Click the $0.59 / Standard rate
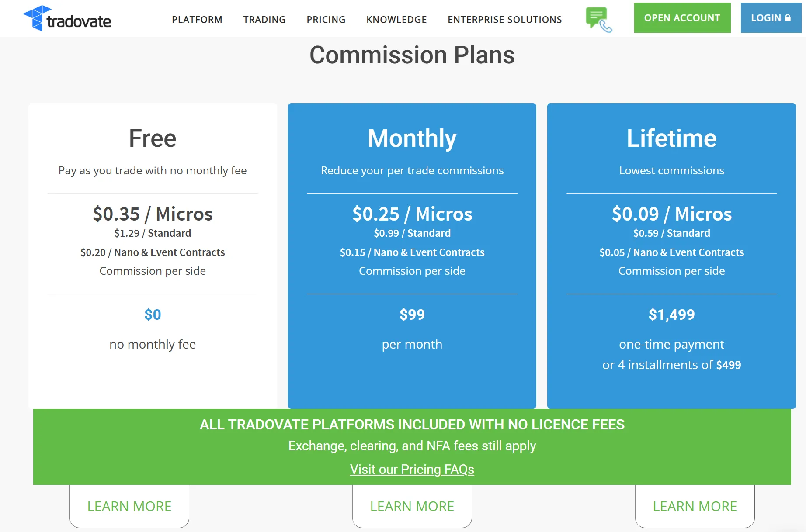The image size is (806, 532). (x=672, y=233)
